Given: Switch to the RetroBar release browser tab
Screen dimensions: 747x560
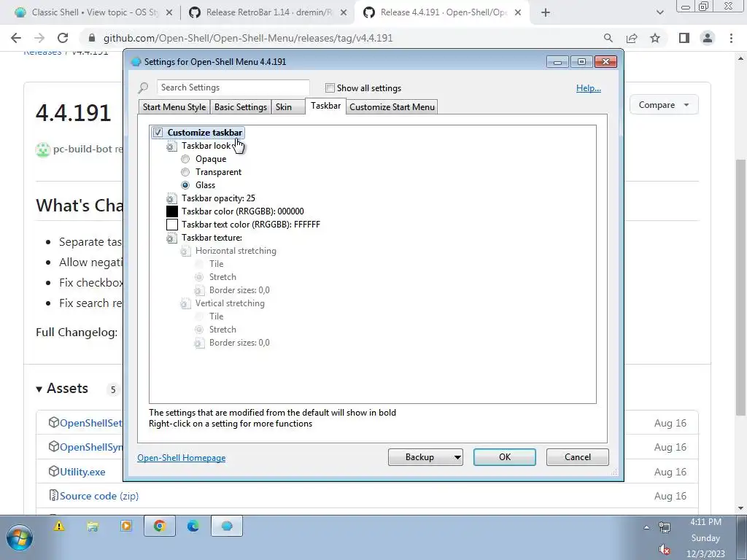Looking at the screenshot, I should coord(268,12).
